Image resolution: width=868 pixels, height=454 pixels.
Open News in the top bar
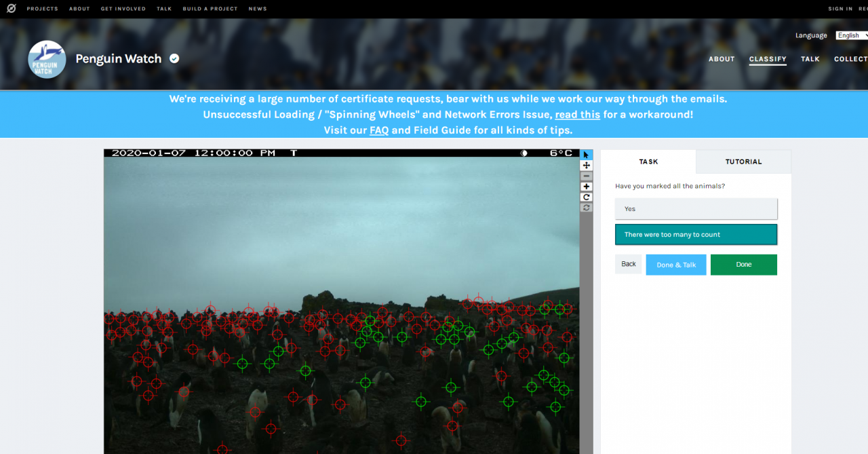tap(258, 9)
